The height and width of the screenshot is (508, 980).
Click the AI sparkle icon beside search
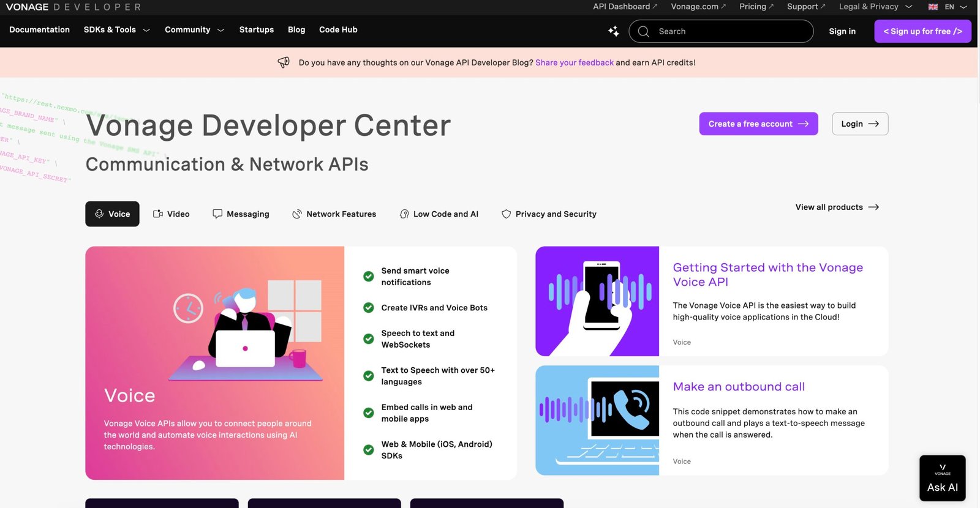[613, 31]
